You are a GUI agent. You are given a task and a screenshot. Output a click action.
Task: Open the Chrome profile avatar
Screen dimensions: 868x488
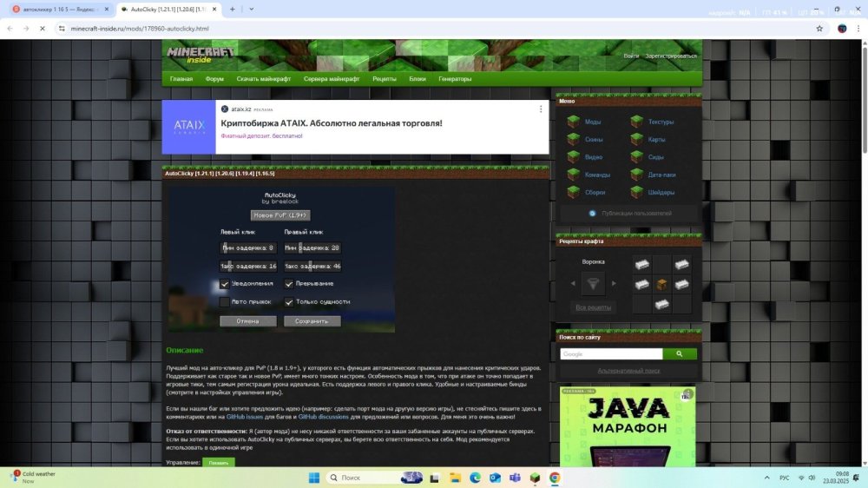click(x=842, y=29)
